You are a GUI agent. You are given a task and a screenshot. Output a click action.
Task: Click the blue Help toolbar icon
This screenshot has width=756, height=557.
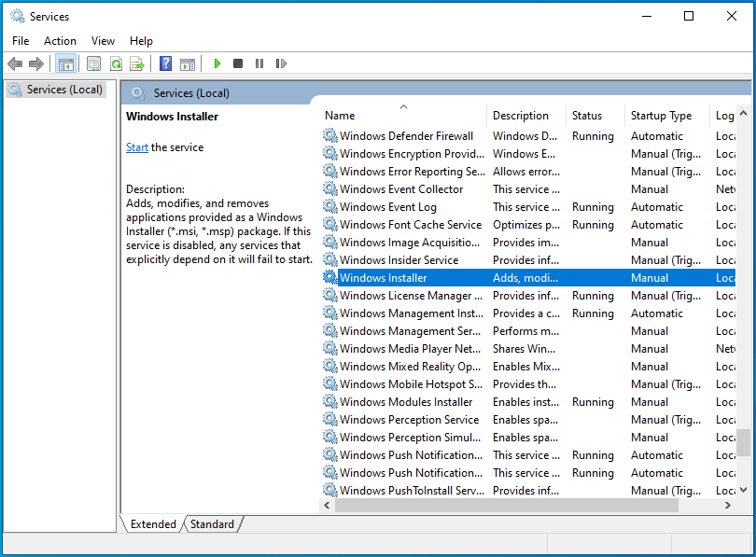[165, 63]
